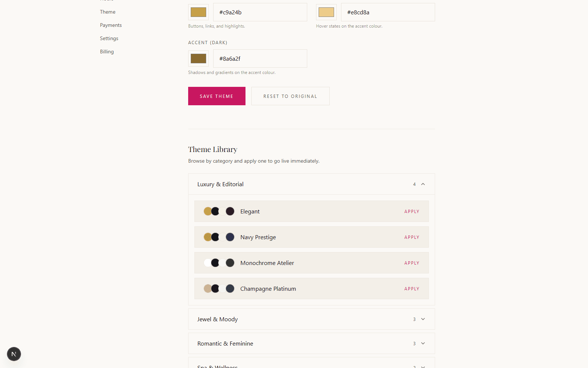This screenshot has width=588, height=368.
Task: Select the Champagne Platinum theme name
Action: (268, 289)
